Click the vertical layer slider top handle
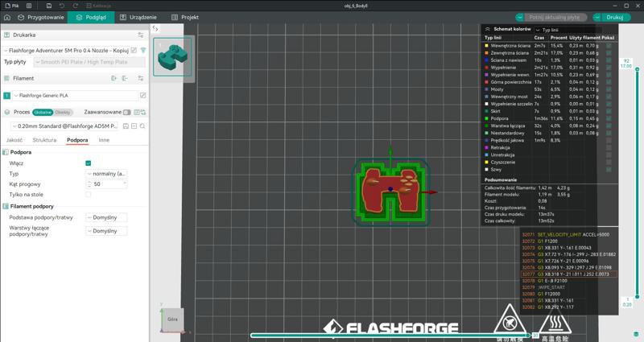The height and width of the screenshot is (342, 644). click(638, 69)
